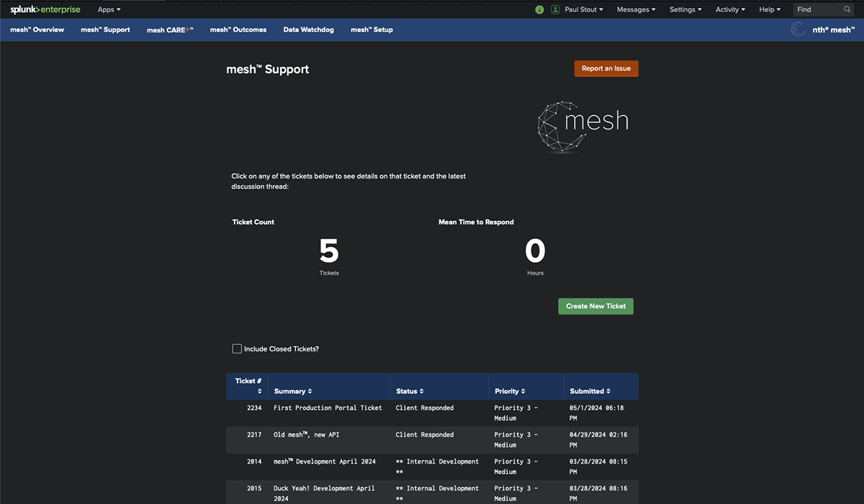
Task: Click the user avatar icon beside Paul Stout
Action: (x=555, y=9)
